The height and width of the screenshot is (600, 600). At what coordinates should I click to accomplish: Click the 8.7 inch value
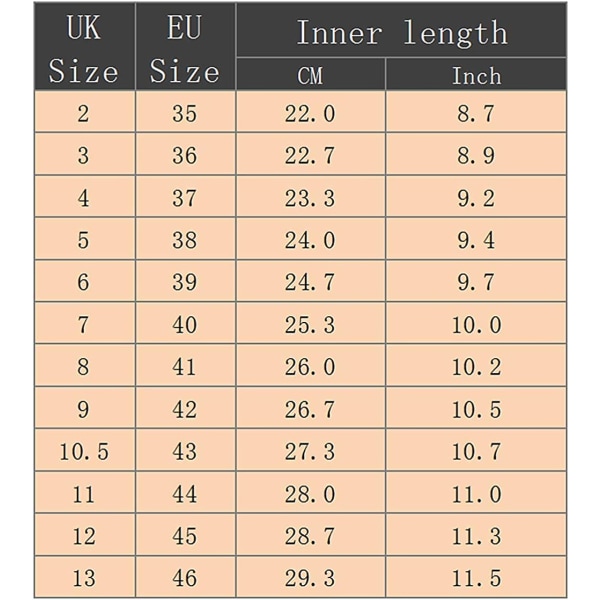pyautogui.click(x=476, y=112)
